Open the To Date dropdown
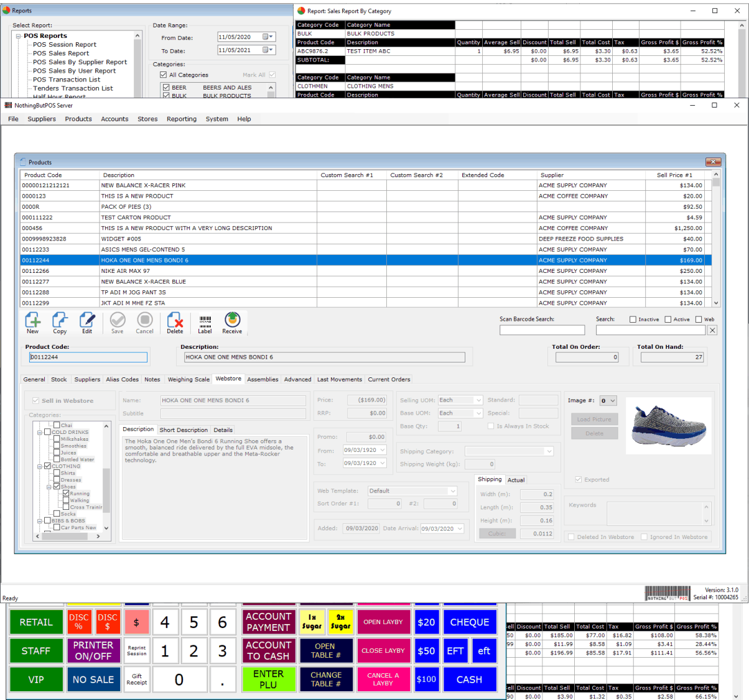 [268, 50]
